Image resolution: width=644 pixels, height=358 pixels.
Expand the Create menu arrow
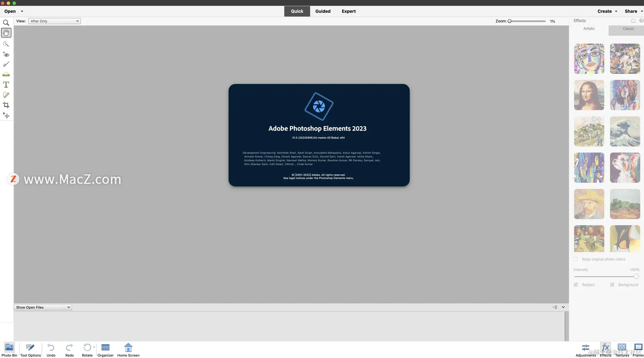(x=616, y=11)
